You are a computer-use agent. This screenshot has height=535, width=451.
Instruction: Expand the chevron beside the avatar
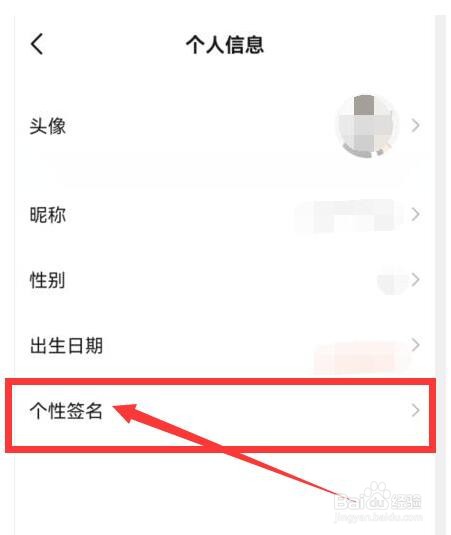(415, 126)
